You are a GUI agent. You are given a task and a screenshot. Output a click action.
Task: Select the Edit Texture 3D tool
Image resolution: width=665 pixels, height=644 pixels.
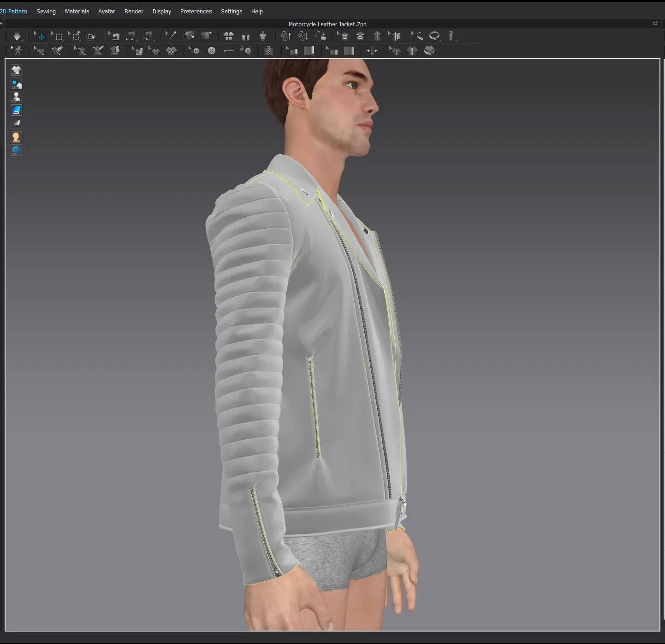point(137,51)
